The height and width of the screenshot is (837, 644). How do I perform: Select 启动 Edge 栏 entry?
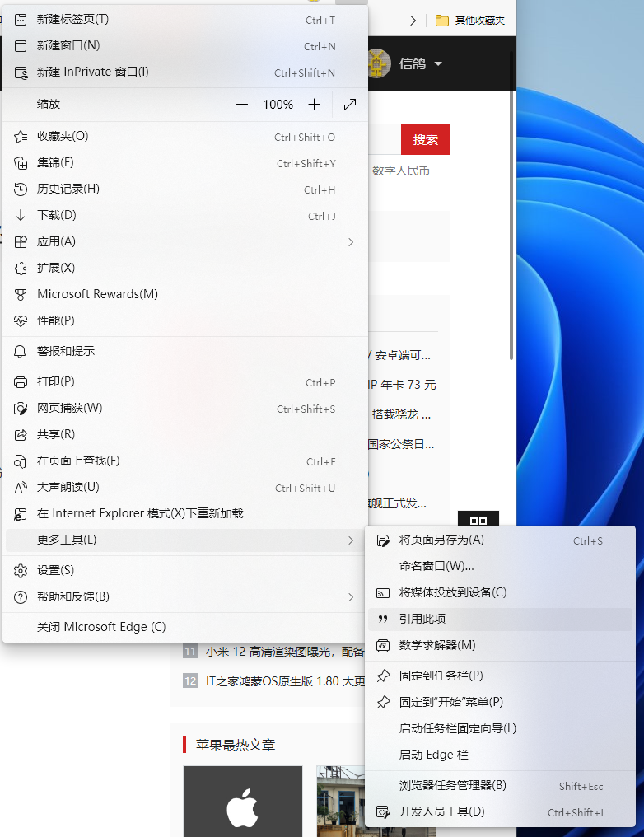coord(501,755)
